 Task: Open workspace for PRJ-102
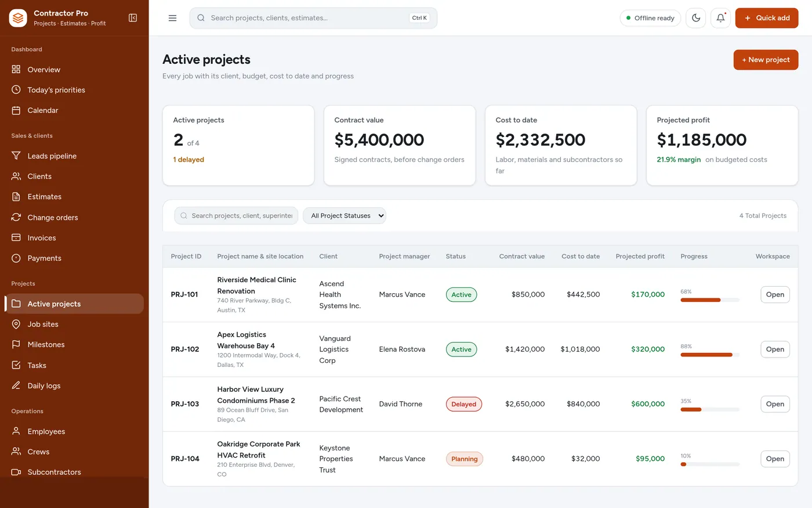tap(775, 350)
